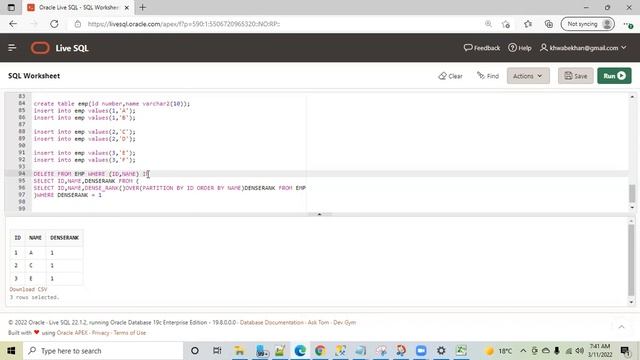Viewport: 640px width, 360px height.
Task: Click the insert values(2,'C') line
Action: pos(84,132)
